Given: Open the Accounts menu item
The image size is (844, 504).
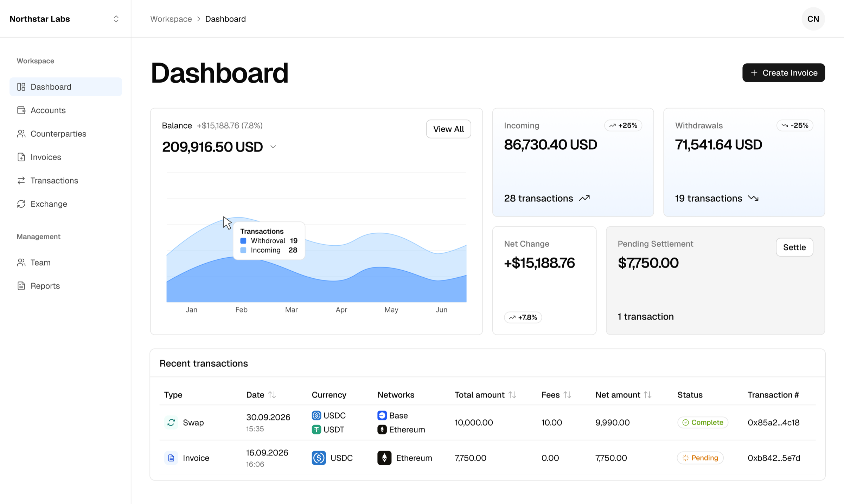Looking at the screenshot, I should click(66, 110).
